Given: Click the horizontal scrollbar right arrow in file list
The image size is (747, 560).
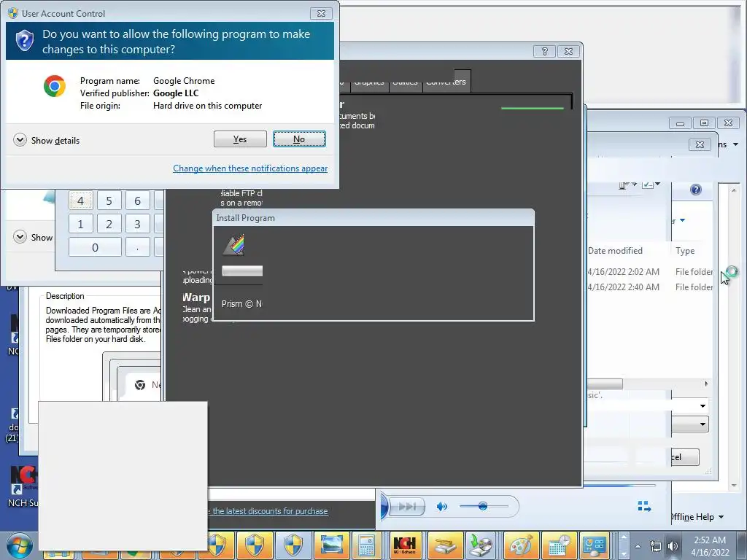Looking at the screenshot, I should coord(706,384).
